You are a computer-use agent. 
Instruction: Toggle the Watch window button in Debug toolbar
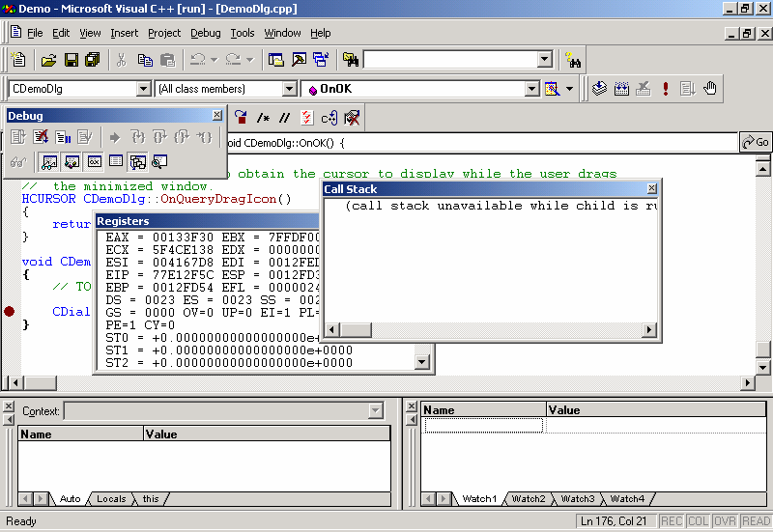click(48, 161)
